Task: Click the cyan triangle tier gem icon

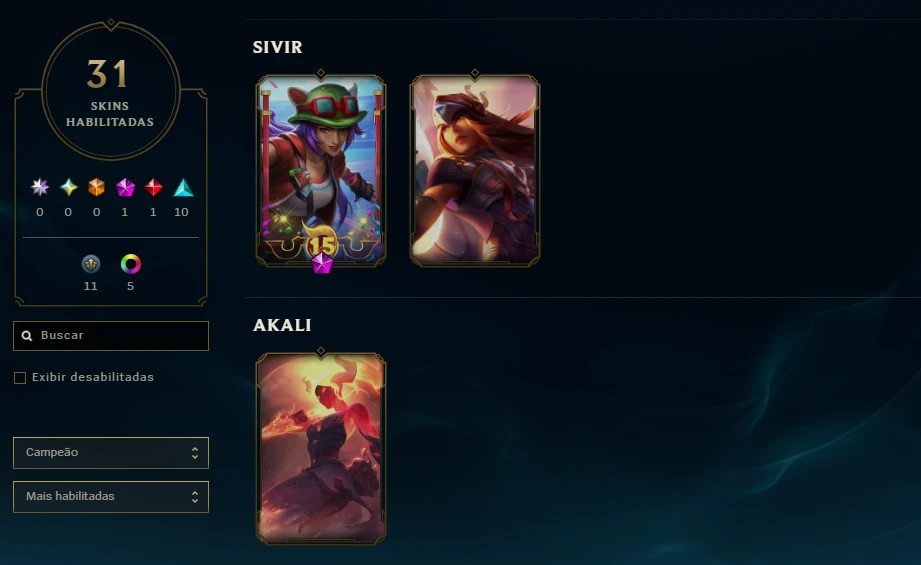Action: tap(183, 187)
